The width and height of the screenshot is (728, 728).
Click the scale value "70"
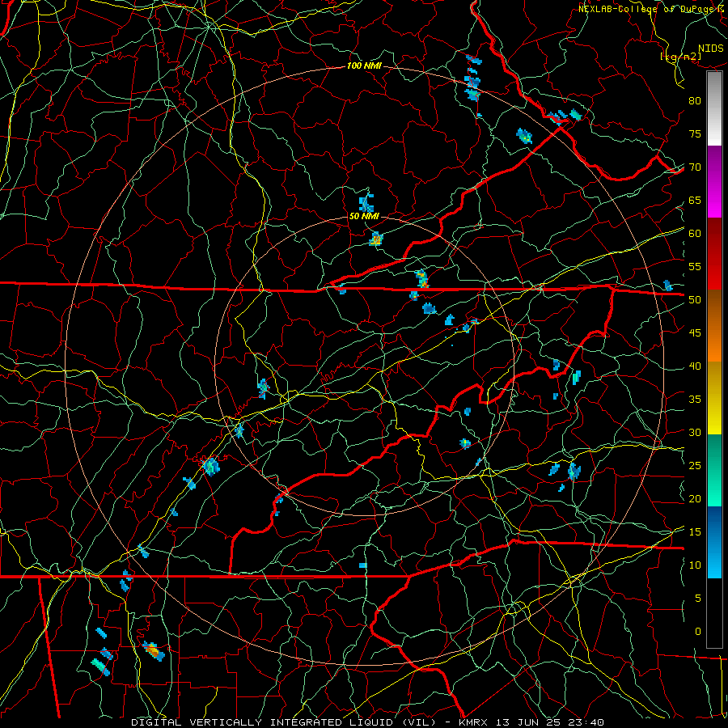[x=695, y=167]
